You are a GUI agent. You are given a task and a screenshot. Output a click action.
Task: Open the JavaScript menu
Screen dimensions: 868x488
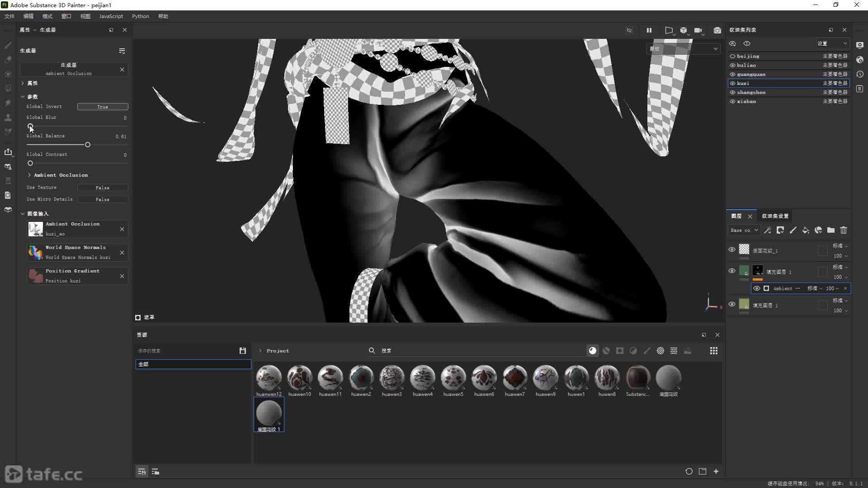(111, 16)
